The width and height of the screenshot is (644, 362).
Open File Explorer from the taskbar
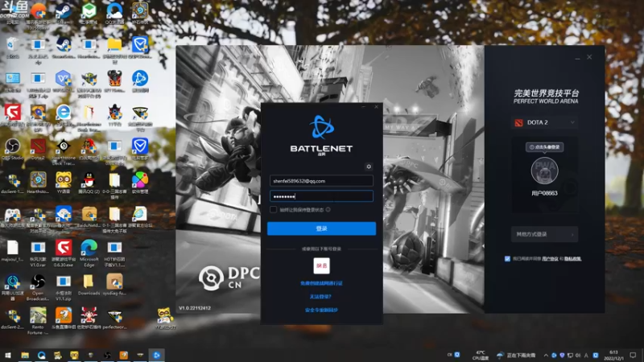[25, 355]
